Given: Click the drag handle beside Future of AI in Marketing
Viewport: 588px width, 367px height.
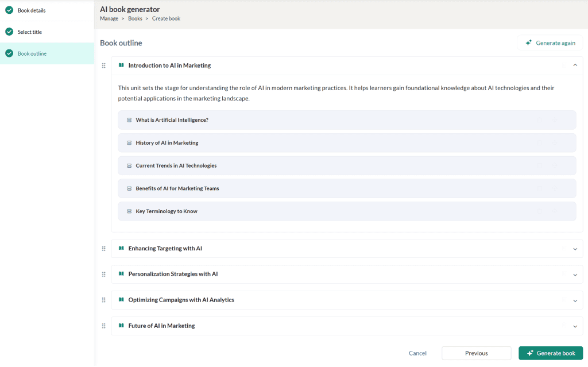Looking at the screenshot, I should point(104,326).
